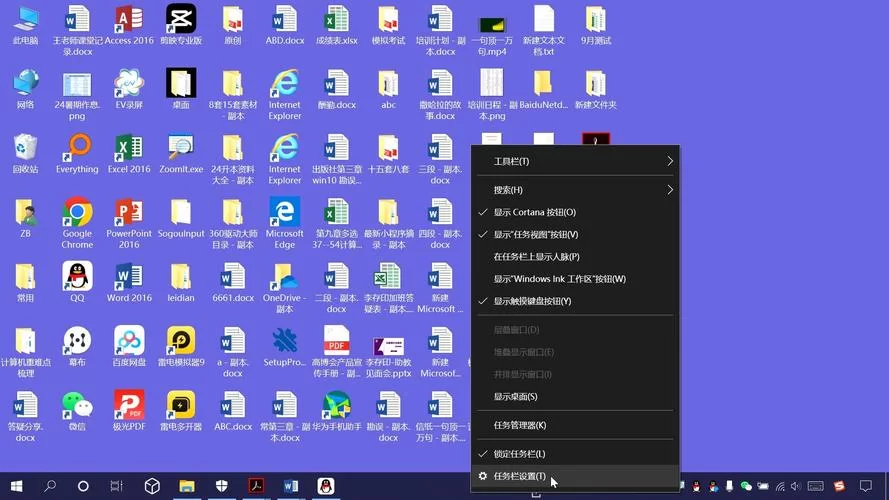The height and width of the screenshot is (500, 889).
Task: Open the QQ desktop icon
Action: click(77, 277)
